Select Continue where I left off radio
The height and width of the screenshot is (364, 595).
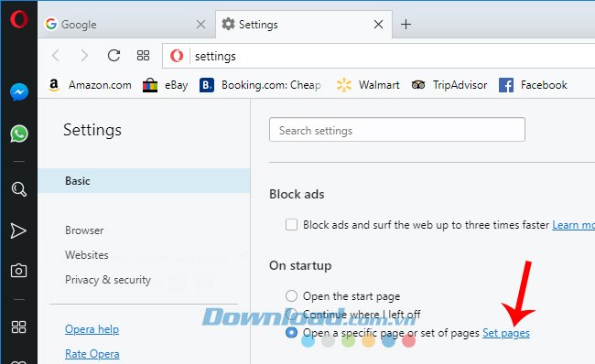(x=291, y=314)
